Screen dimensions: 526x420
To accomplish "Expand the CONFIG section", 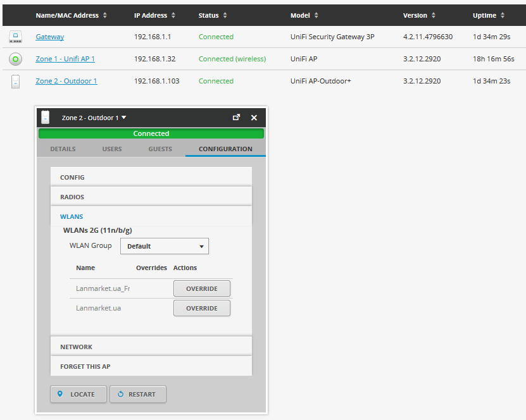I will point(151,177).
